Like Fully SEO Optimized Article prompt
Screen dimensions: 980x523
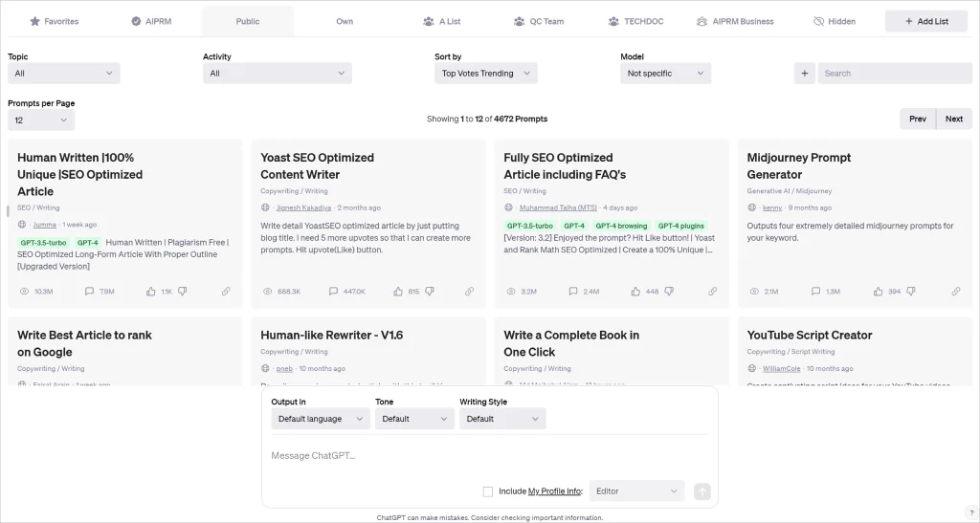click(x=635, y=292)
